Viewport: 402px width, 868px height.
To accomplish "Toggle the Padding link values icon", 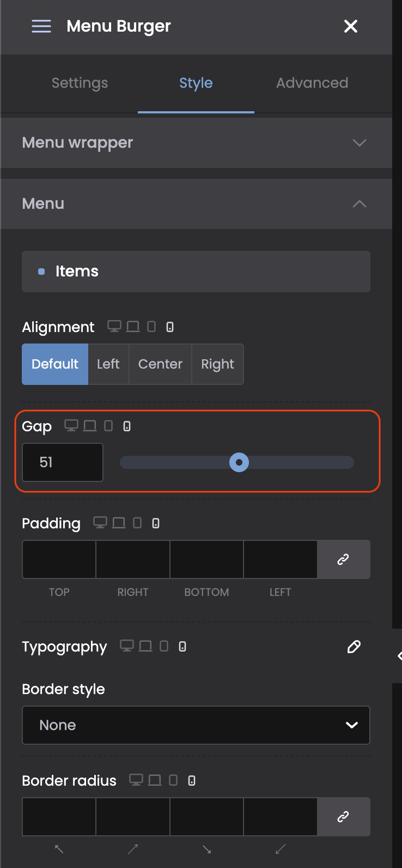I will 343,559.
